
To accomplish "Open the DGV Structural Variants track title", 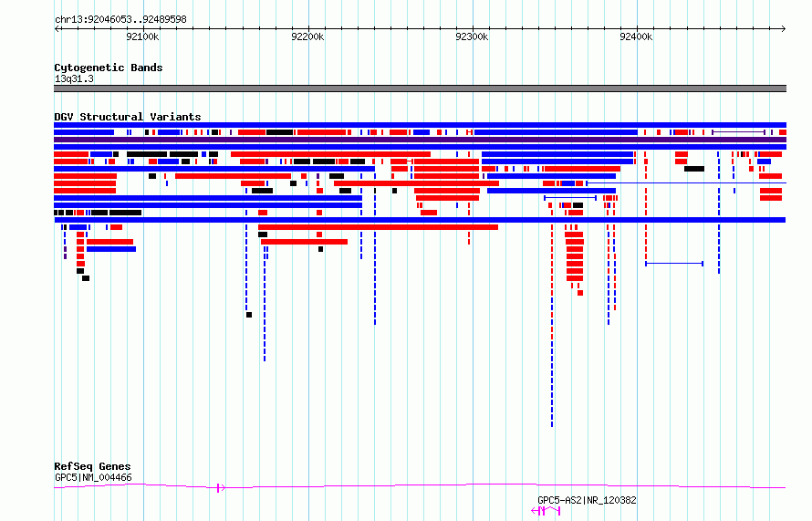I will point(128,117).
